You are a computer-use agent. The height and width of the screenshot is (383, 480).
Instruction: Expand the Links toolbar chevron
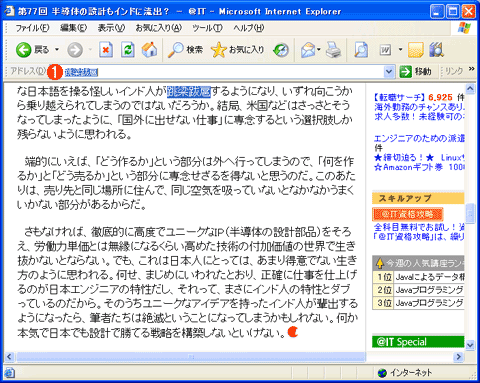[471, 69]
